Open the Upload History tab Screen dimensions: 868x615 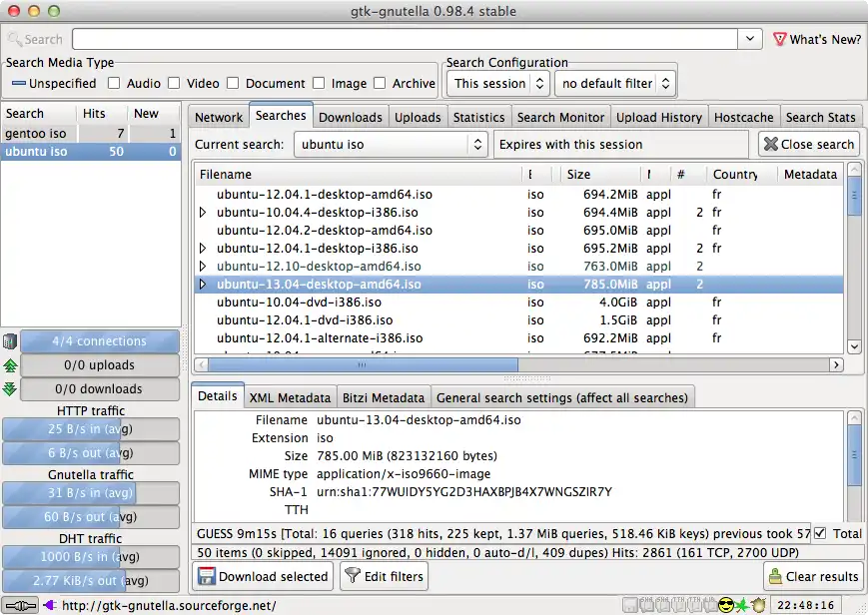(659, 118)
